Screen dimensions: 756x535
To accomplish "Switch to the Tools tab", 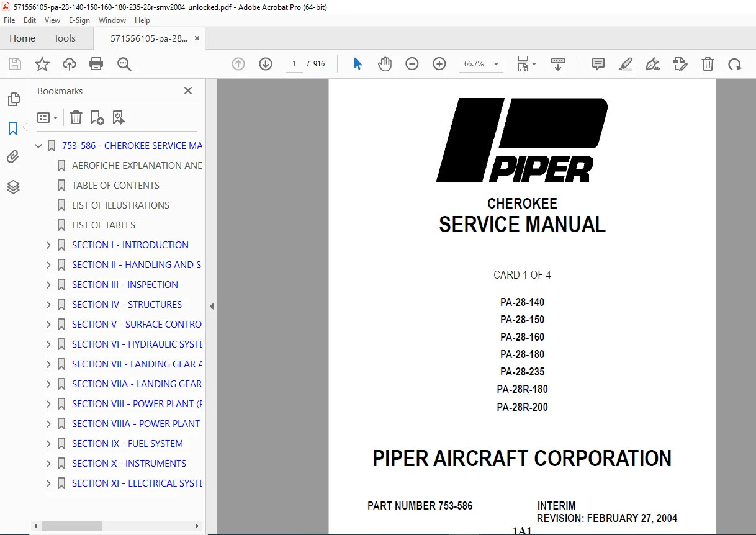I will click(65, 38).
